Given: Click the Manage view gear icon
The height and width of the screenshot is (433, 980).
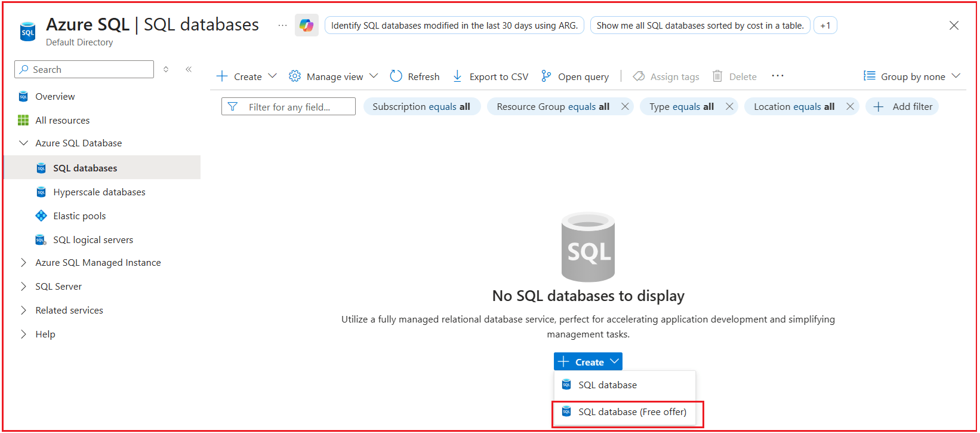Looking at the screenshot, I should point(294,76).
